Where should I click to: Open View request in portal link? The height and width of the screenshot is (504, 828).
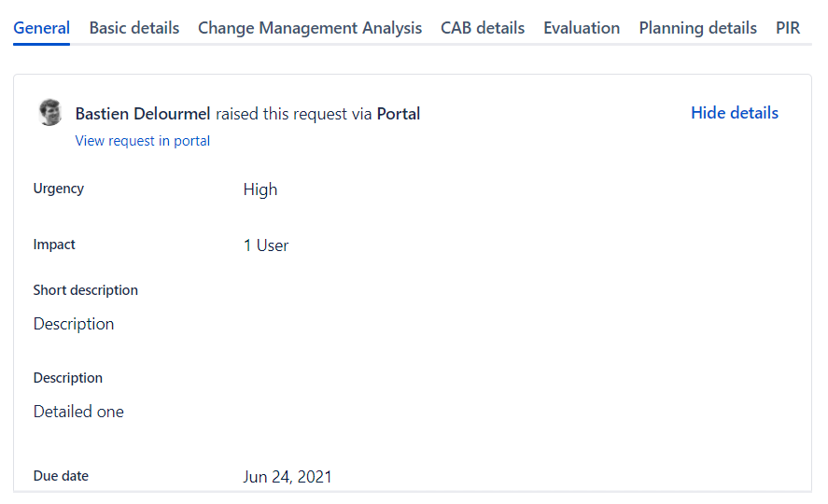tap(143, 141)
